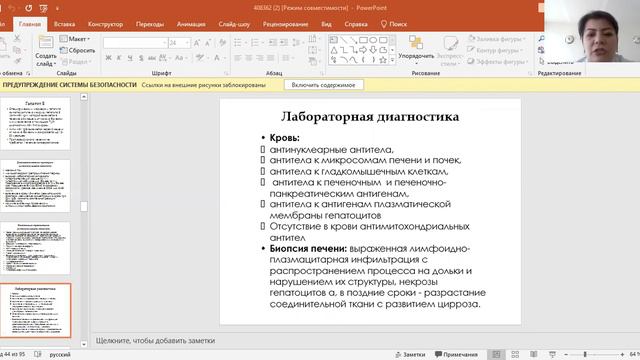Screen dimensions: 640x360
Task: Click zoom out minus button
Action: point(566,354)
